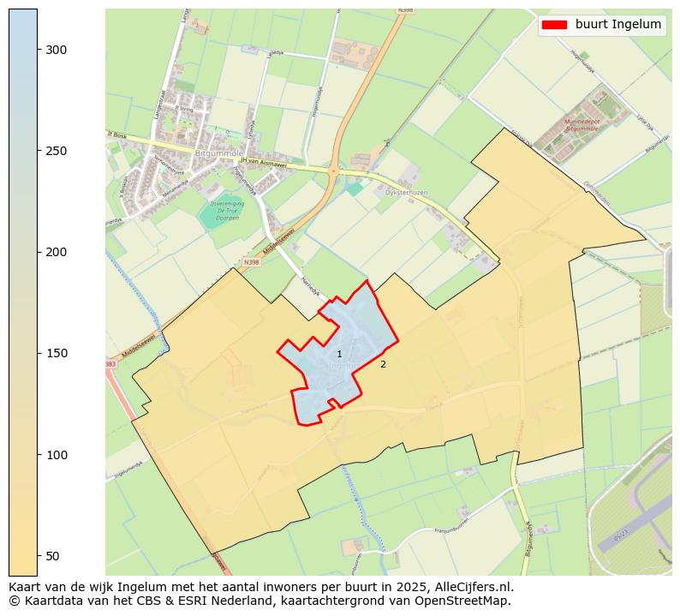Click the 200 tick on the colorbar

(x=57, y=252)
